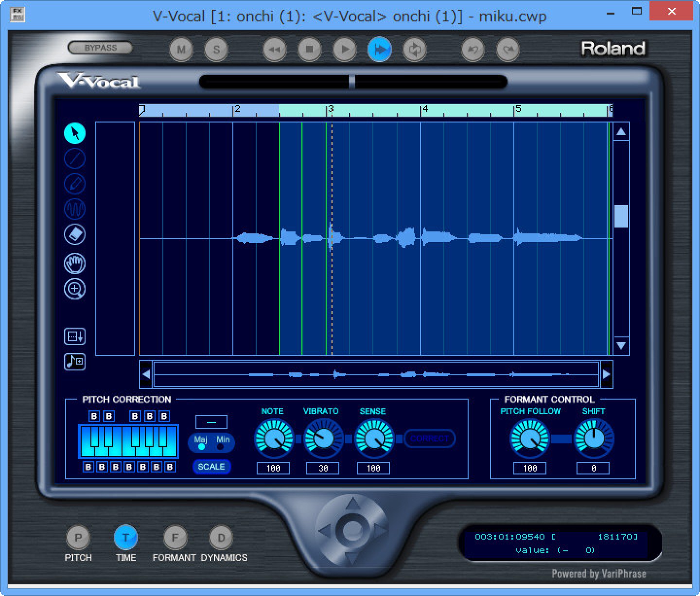Select the Line drawing tool
This screenshot has width=700, height=596.
[x=75, y=158]
